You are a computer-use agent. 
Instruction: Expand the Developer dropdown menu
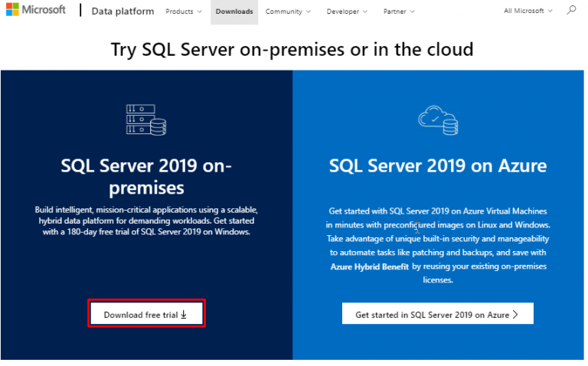347,11
